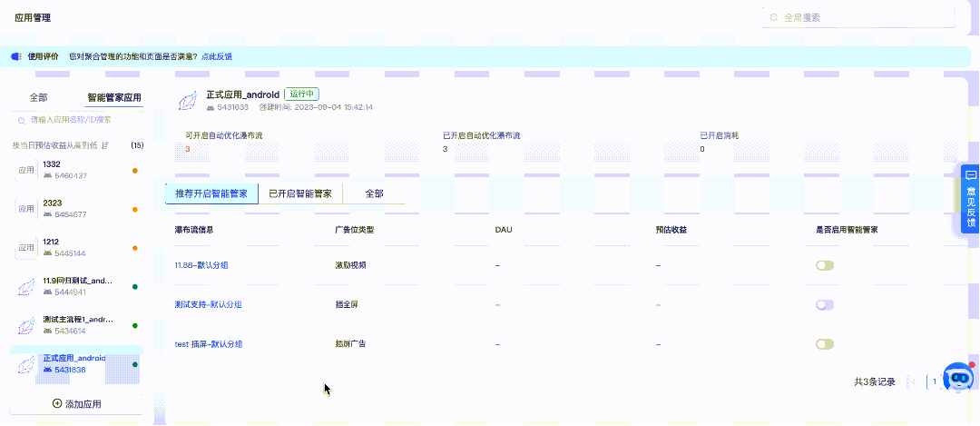Click the Android icon beside ID 5454677
Image resolution: width=980 pixels, height=426 pixels.
(47, 214)
